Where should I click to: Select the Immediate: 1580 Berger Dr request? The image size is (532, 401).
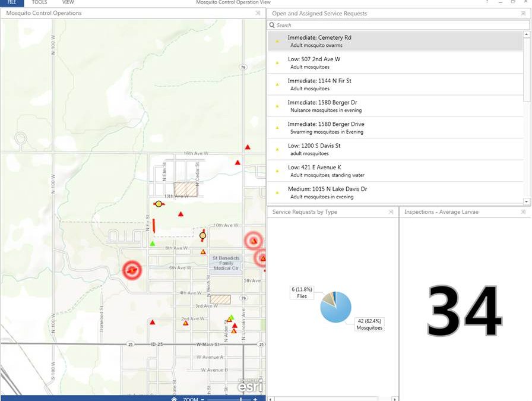tap(395, 106)
